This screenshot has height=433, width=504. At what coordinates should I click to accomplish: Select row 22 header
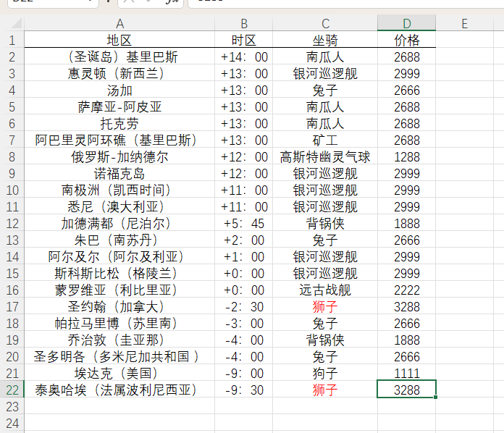(x=12, y=390)
